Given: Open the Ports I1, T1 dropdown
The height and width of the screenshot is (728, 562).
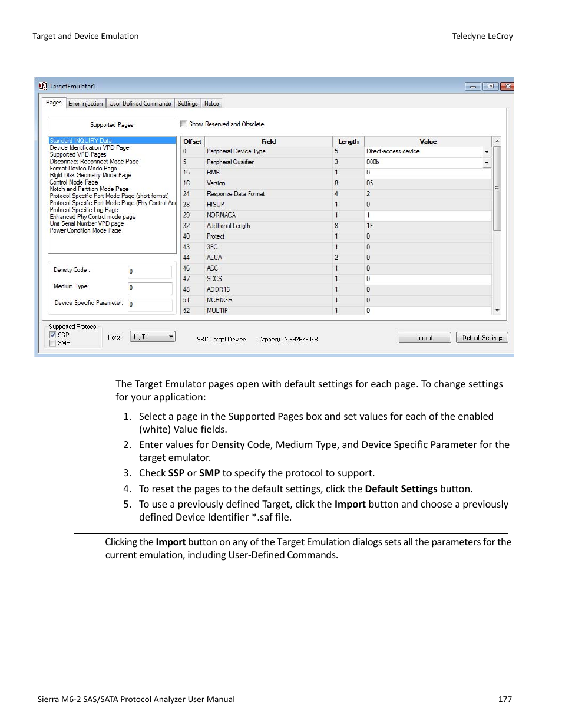Looking at the screenshot, I should click(153, 337).
